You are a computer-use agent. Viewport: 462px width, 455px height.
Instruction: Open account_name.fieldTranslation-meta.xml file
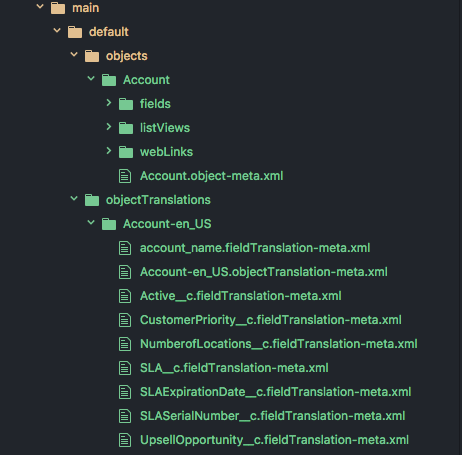point(255,248)
